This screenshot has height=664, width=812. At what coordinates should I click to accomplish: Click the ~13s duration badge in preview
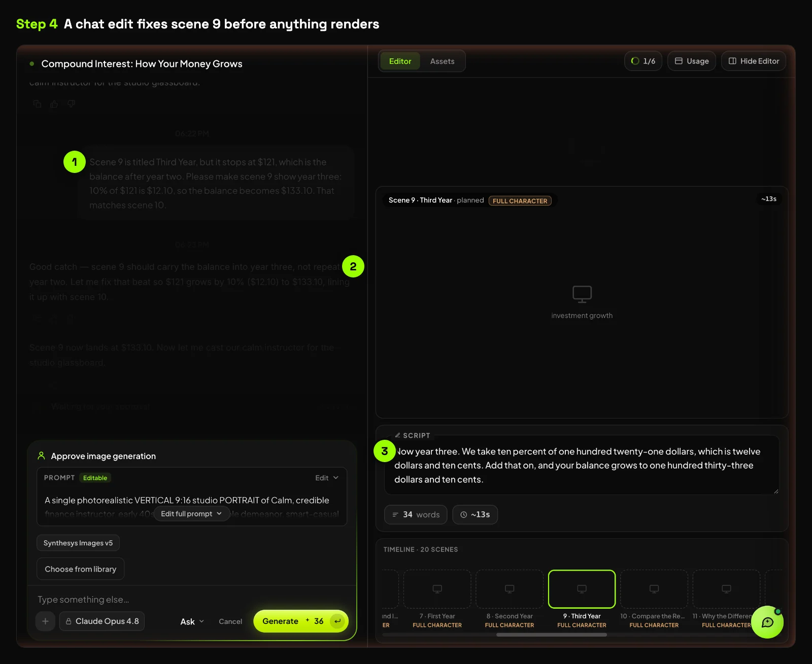769,199
